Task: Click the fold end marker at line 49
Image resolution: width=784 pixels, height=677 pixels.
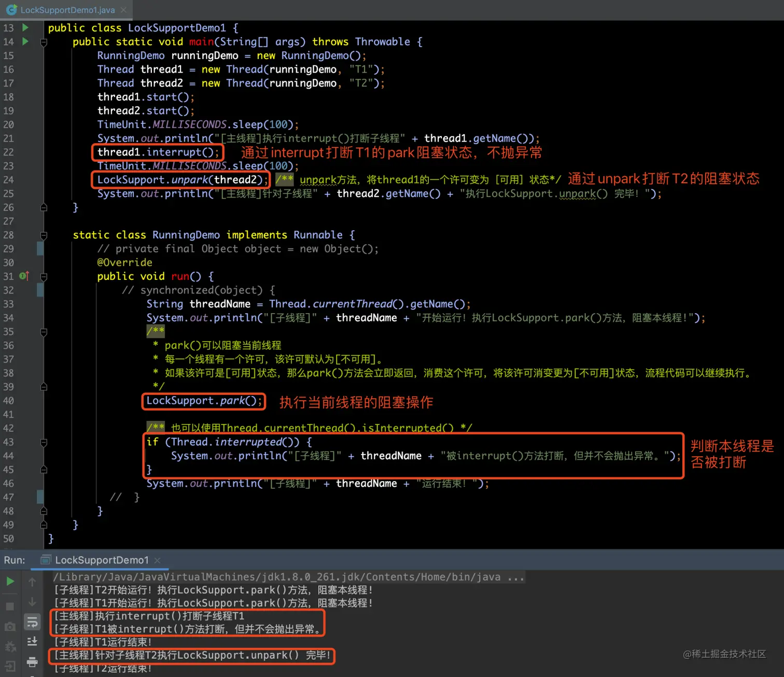Action: pos(44,525)
